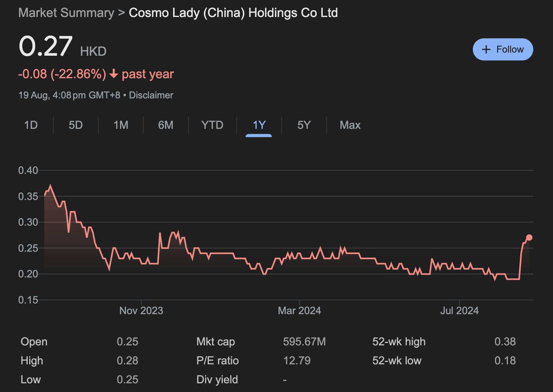Screen dimensions: 553x392
Task: Click the 52-wk high value 0.38
Action: pos(505,341)
